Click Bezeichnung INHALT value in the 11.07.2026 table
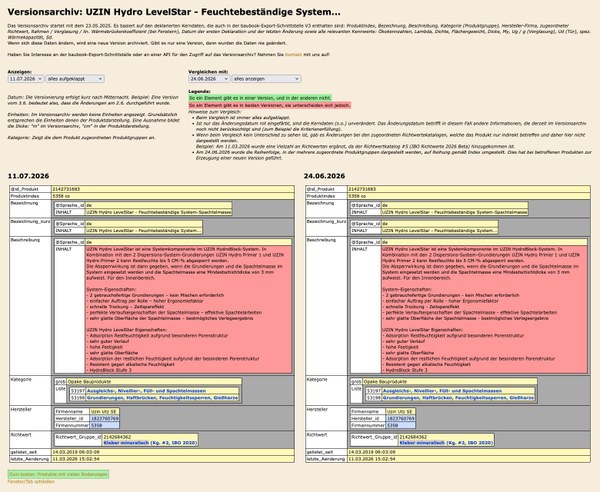This screenshot has width=600, height=492. click(158, 212)
